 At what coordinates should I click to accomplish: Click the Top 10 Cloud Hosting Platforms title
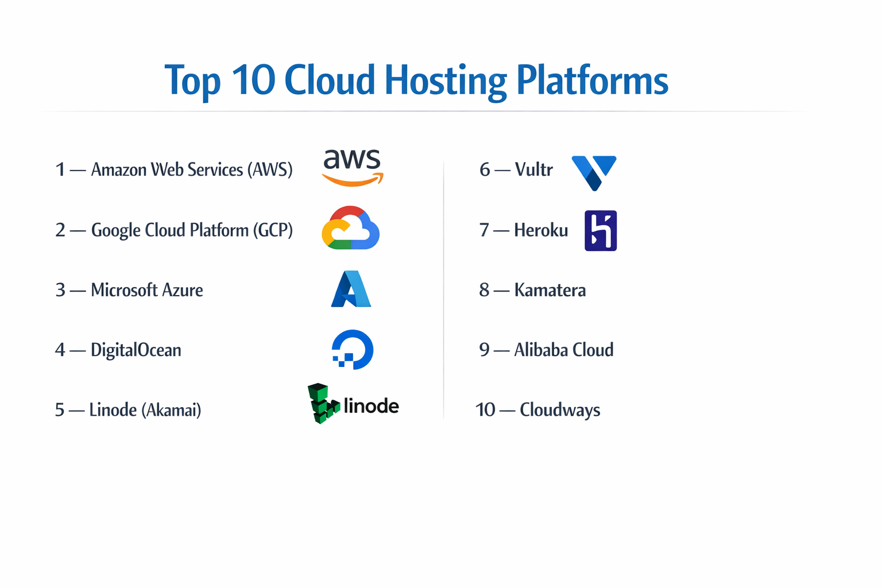(417, 80)
